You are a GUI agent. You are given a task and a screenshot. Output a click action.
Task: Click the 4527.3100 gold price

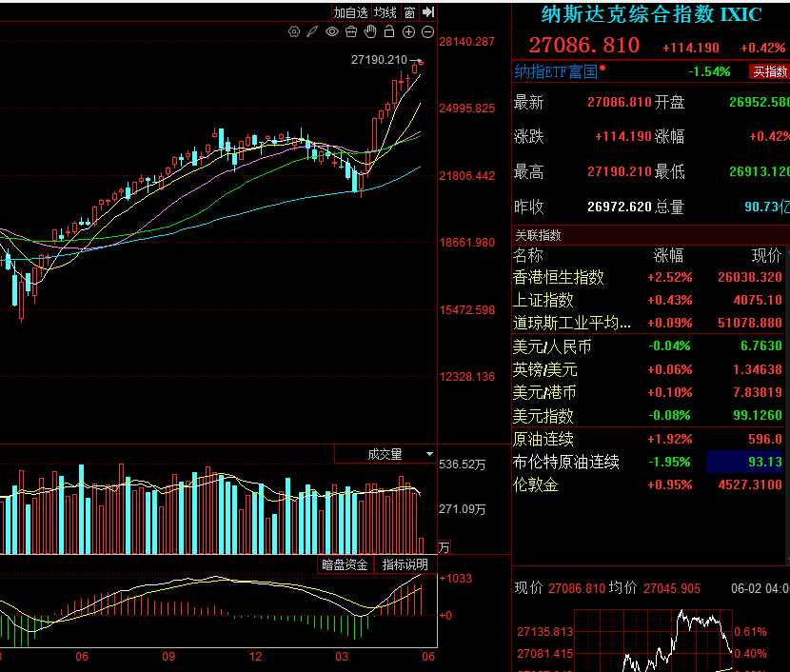point(750,484)
